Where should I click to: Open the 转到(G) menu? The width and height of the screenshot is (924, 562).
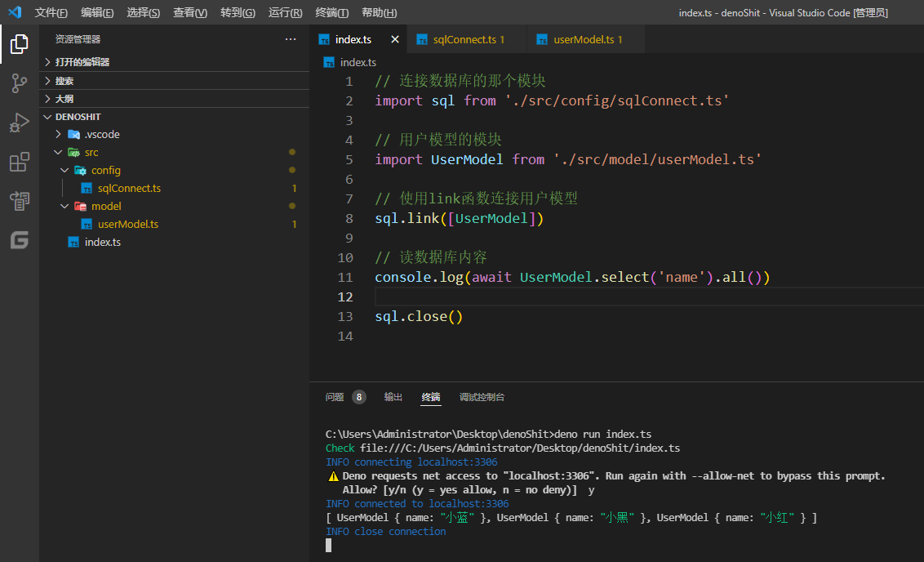pos(238,12)
